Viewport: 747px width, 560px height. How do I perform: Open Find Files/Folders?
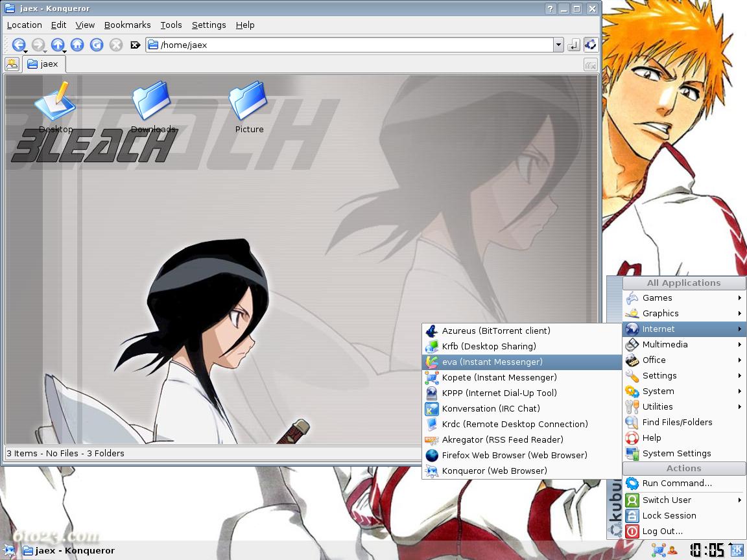684,423
